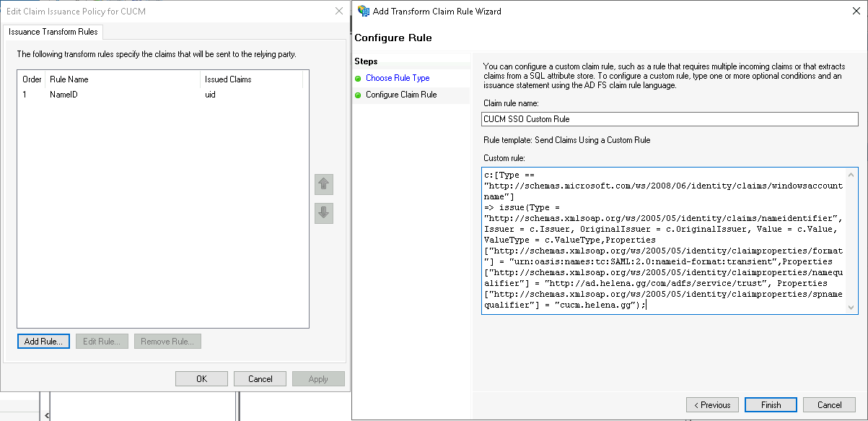Cancel the Edit Claim Issuance Policy dialog
The width and height of the screenshot is (868, 421).
tap(260, 379)
